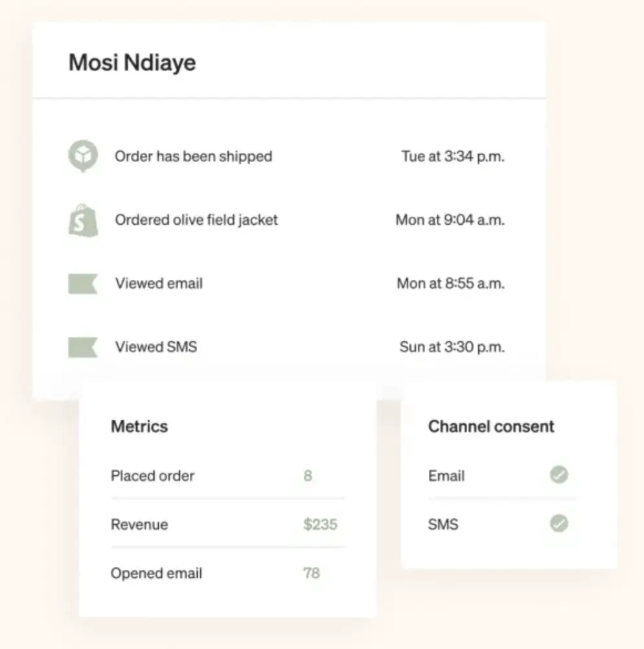The image size is (644, 649).
Task: Click the shipped package icon
Action: click(83, 156)
